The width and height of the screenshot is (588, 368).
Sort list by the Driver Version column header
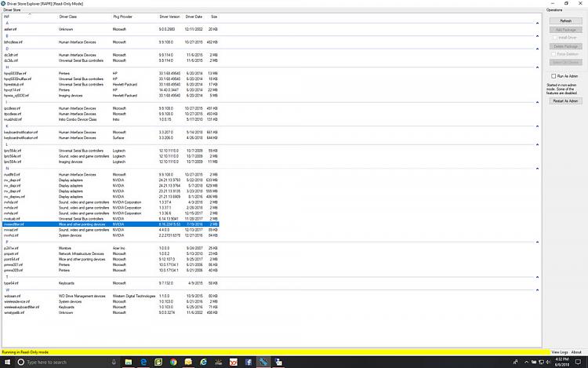click(170, 16)
